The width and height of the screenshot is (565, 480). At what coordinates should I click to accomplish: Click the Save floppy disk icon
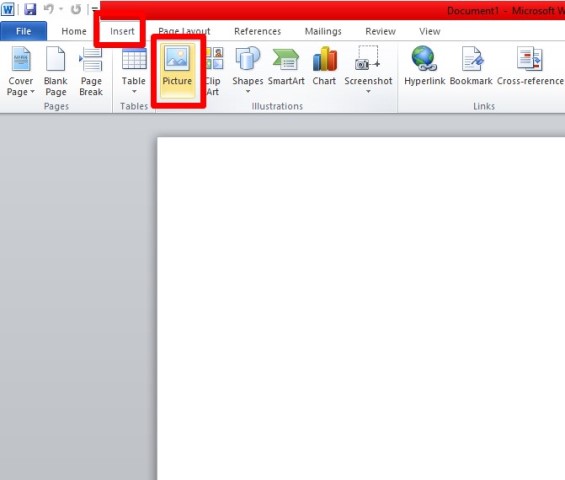pyautogui.click(x=30, y=9)
